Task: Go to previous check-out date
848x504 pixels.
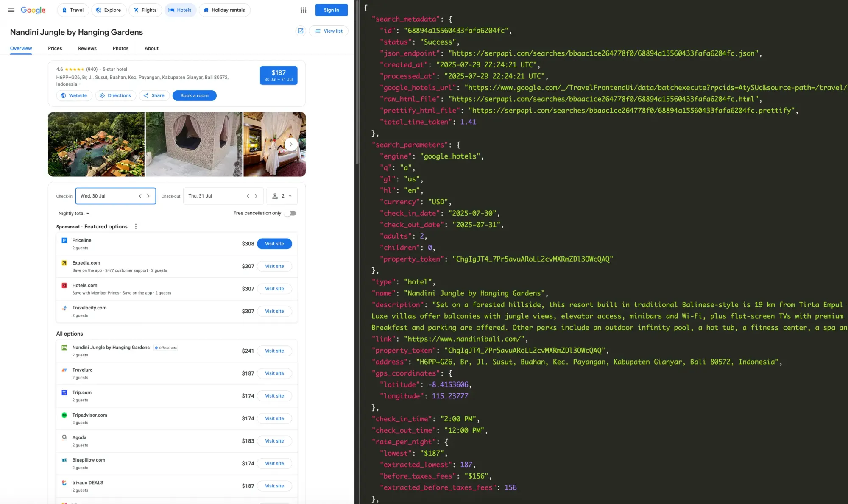Action: tap(248, 196)
